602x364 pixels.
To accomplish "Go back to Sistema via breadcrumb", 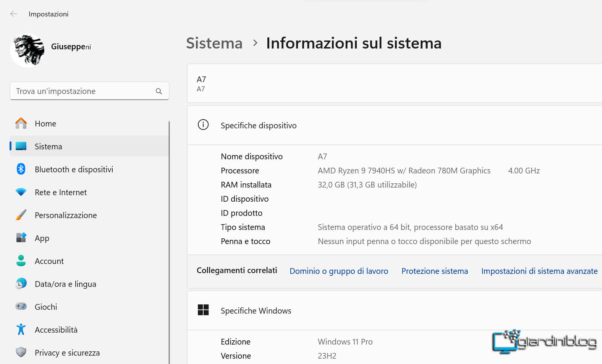I will click(x=214, y=43).
